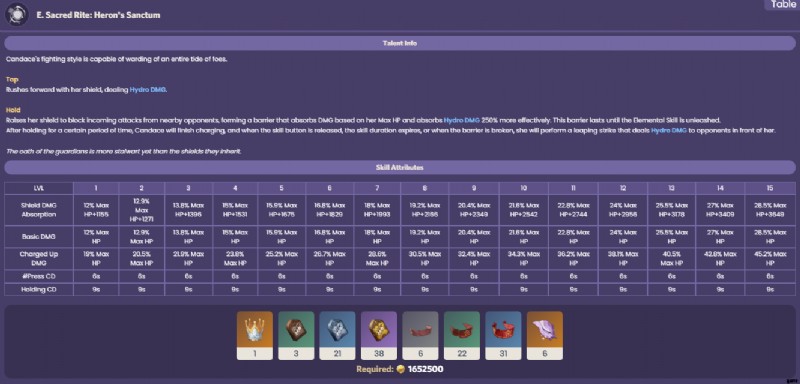The image size is (800, 384).
Task: Select the crown material icon
Action: pyautogui.click(x=255, y=335)
